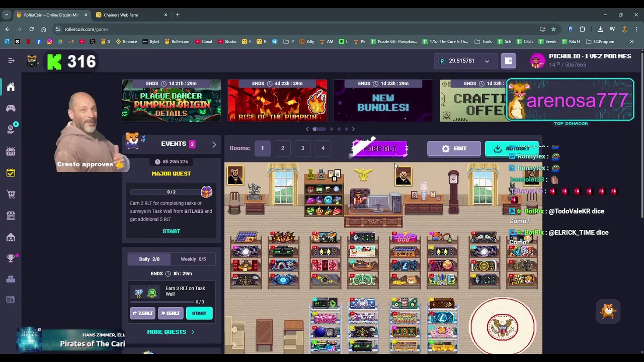Expand the sidebar with the hamburger menu icon
This screenshot has height=362, width=644.
coord(11,61)
